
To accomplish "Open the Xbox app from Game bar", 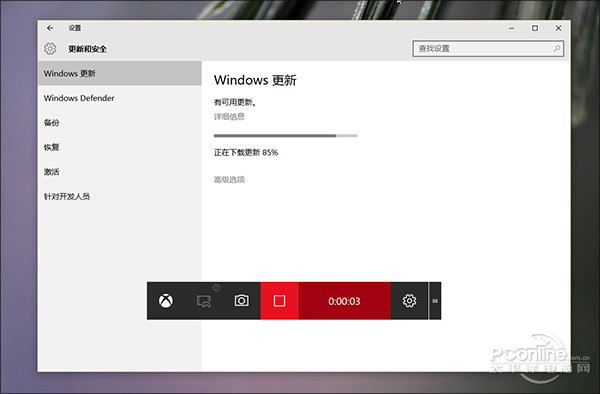I will pyautogui.click(x=166, y=301).
